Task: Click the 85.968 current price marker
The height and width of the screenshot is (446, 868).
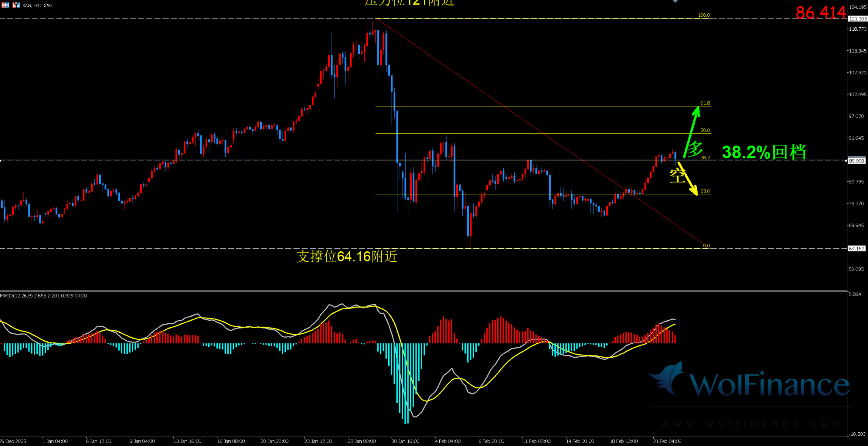Action: coord(856,161)
